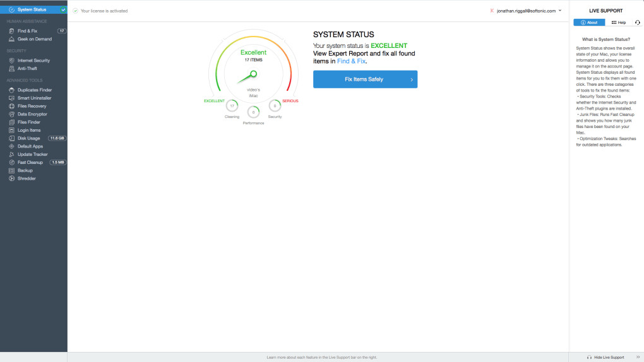This screenshot has height=362, width=644.
Task: Click the Shredder icon
Action: [x=11, y=178]
